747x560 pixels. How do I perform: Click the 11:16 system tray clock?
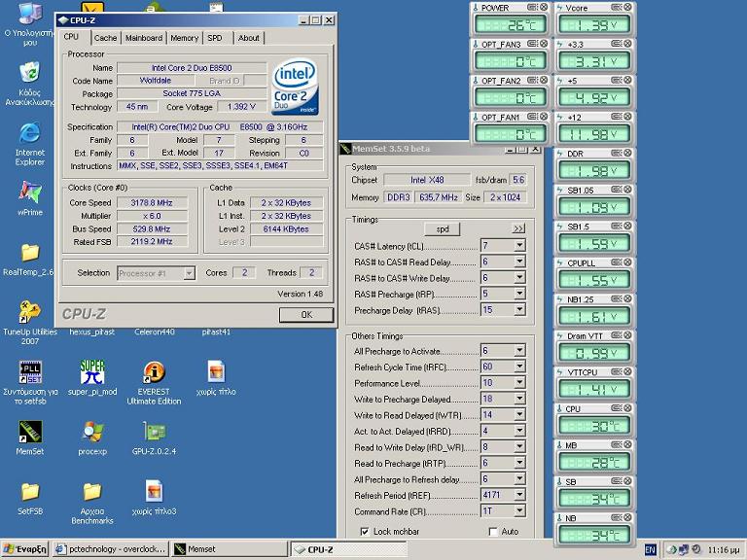click(724, 550)
